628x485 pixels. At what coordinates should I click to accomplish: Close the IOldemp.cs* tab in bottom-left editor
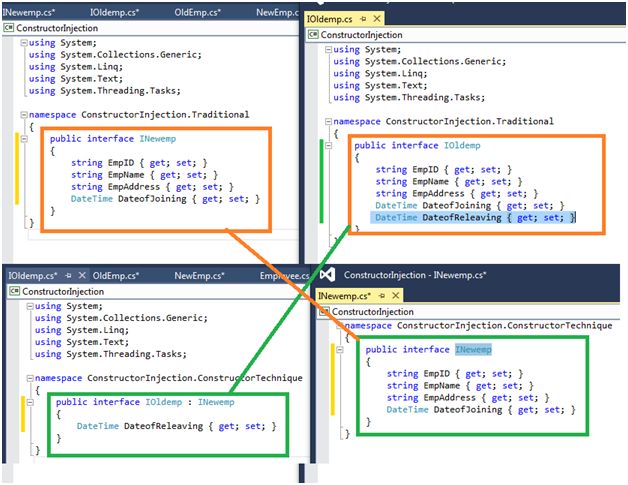click(82, 276)
